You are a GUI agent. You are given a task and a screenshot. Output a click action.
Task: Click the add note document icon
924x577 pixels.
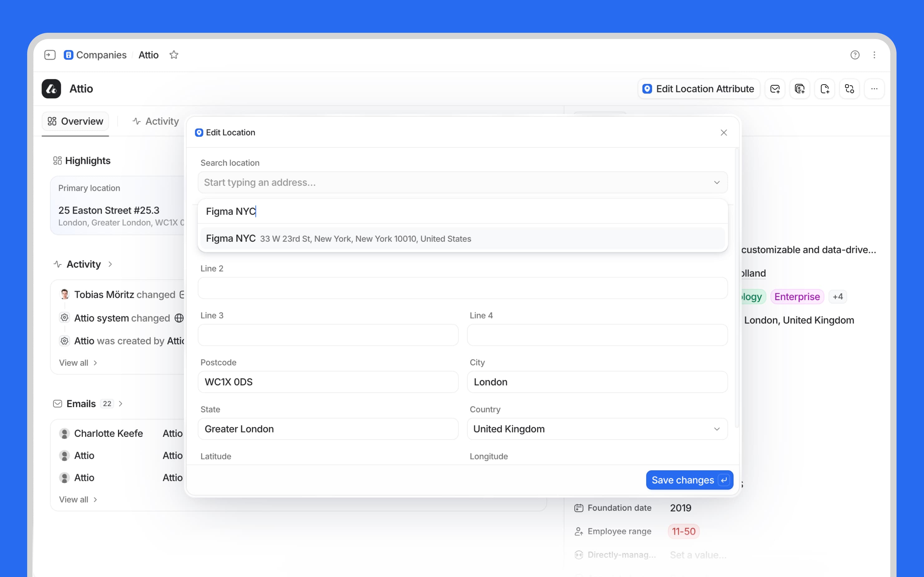point(824,89)
